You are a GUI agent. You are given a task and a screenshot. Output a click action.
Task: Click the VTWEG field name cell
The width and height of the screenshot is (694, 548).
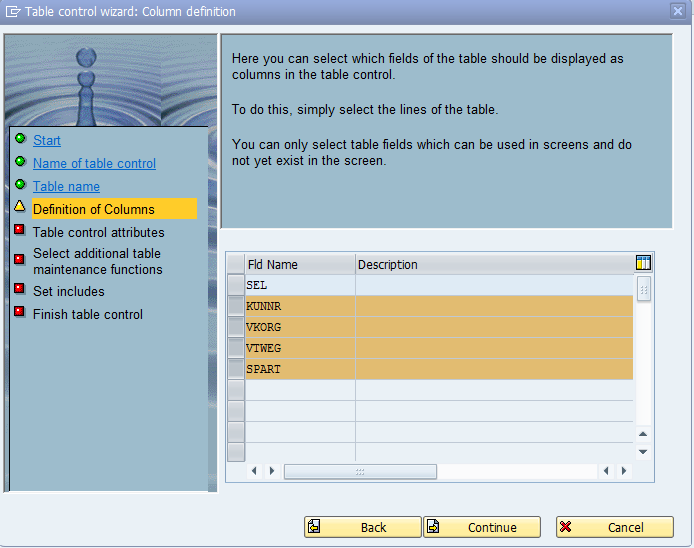[x=300, y=348]
